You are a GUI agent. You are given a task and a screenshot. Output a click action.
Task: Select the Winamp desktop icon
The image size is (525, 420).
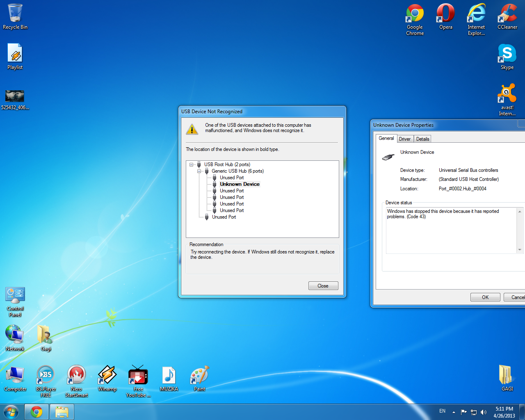tap(107, 375)
